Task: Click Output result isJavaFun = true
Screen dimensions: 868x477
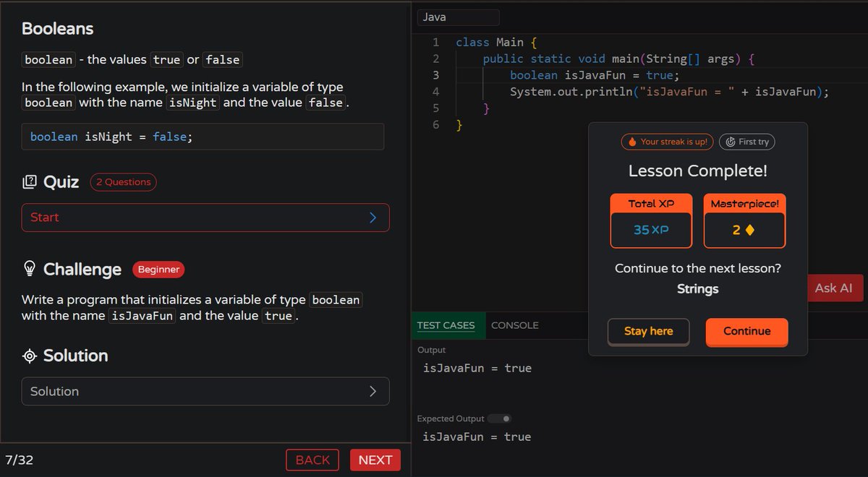Action: (x=477, y=369)
